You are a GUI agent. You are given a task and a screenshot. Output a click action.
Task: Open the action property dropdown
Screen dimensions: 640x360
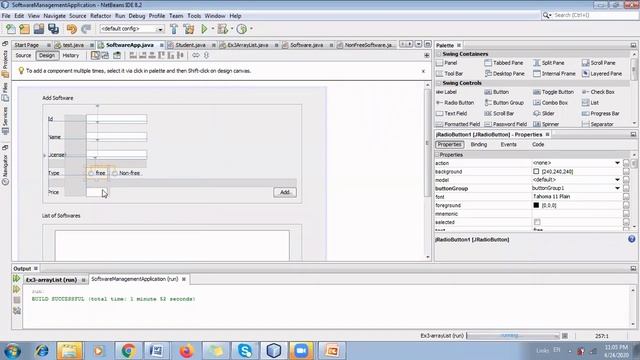click(x=617, y=163)
